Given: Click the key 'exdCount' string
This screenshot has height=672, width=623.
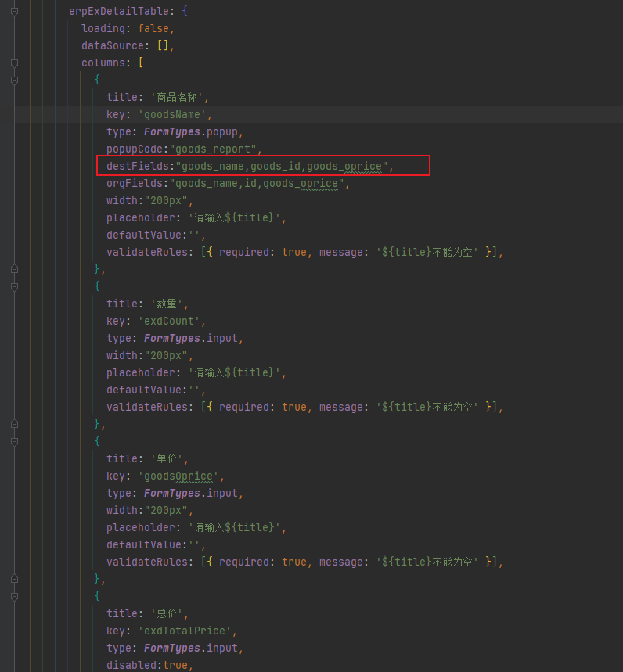Looking at the screenshot, I should pos(168,321).
